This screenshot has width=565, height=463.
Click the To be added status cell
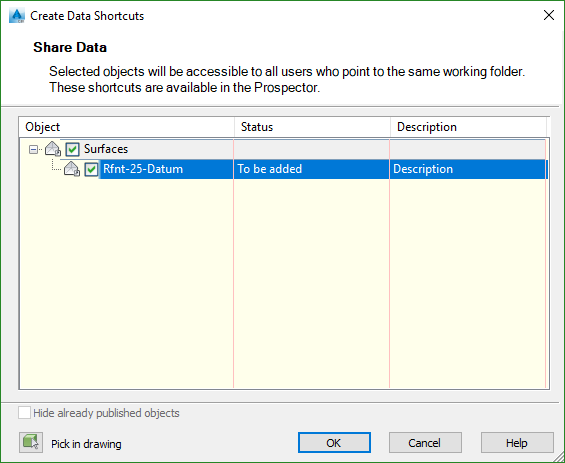(x=312, y=169)
